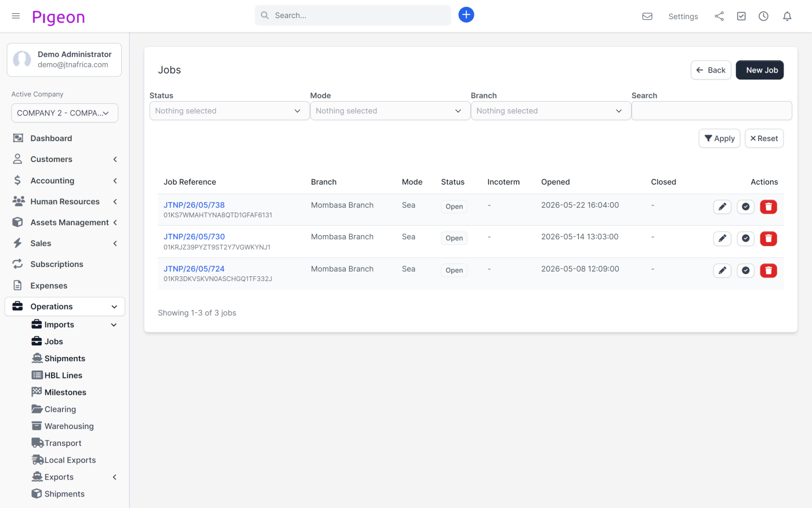Expand the Sales menu chevron
812x508 pixels.
coord(115,243)
